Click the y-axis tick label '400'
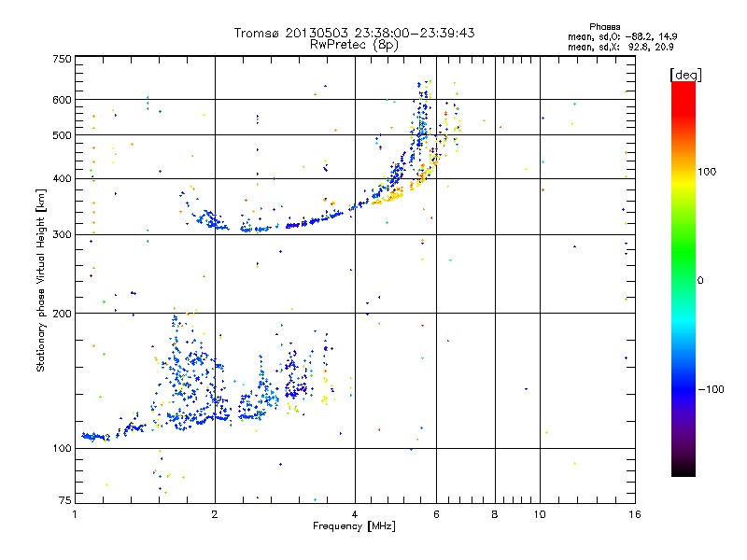Viewport: 747px width, 560px height. (x=62, y=179)
